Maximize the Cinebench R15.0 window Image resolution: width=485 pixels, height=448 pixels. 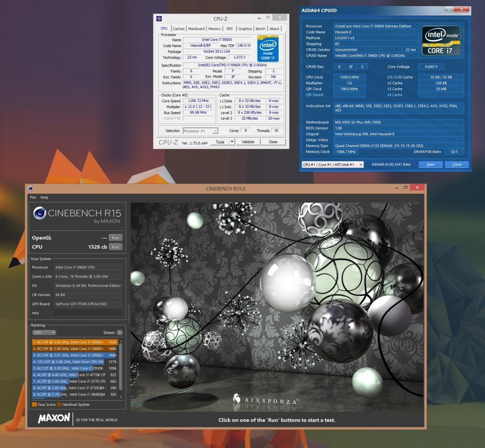[405, 188]
